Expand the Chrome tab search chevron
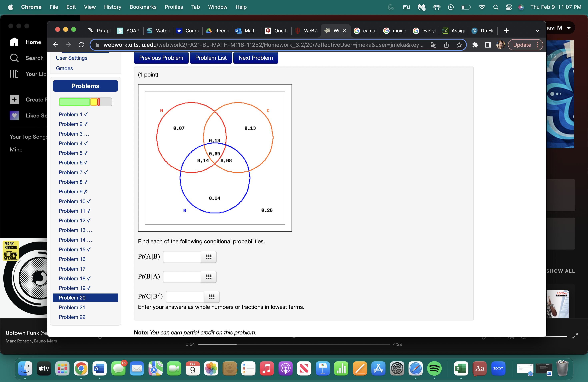This screenshot has width=588, height=382. click(x=537, y=31)
